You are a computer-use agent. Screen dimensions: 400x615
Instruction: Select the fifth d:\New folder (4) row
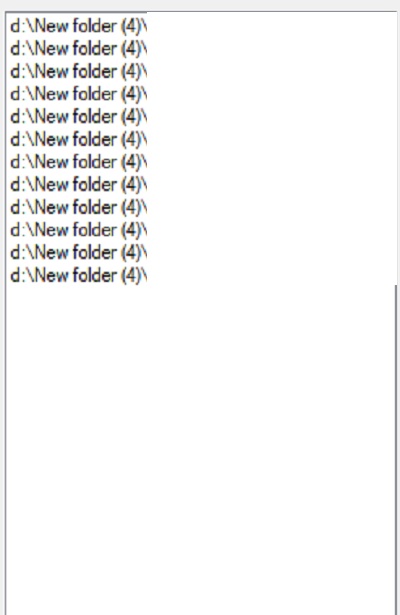tap(78, 117)
